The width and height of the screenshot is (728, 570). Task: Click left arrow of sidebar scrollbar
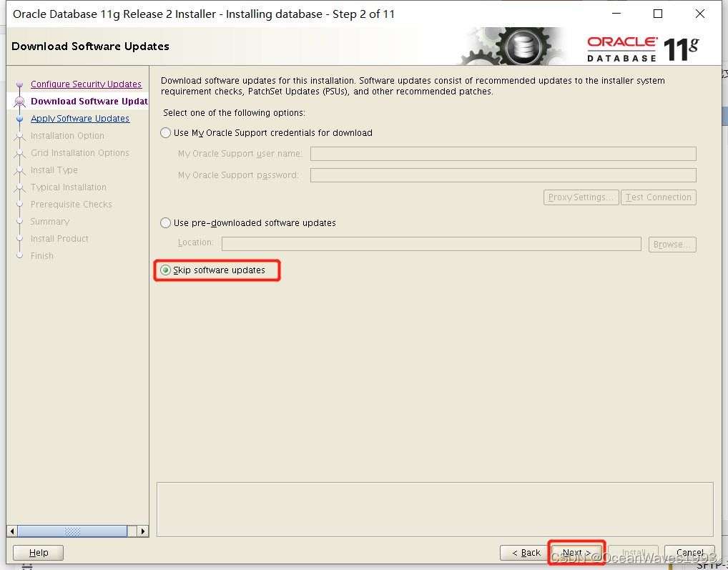(12, 531)
